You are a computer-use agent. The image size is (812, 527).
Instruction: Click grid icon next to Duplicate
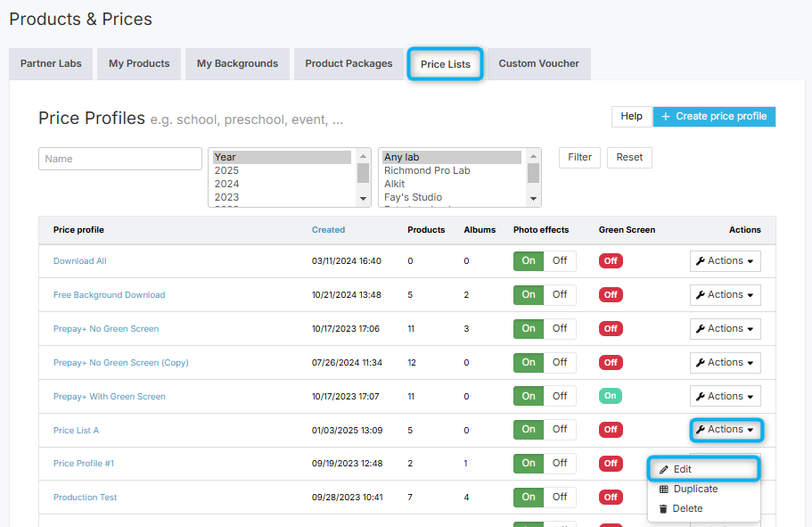(x=663, y=490)
